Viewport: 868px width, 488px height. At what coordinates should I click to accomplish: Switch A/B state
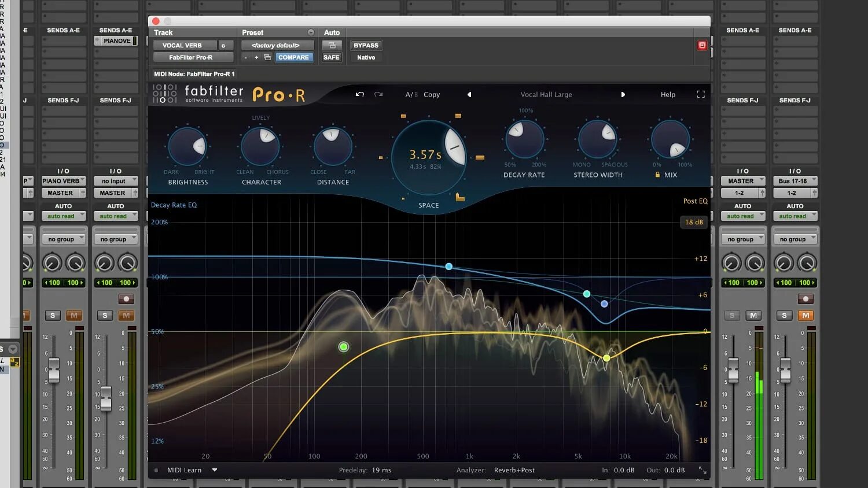[x=411, y=94]
